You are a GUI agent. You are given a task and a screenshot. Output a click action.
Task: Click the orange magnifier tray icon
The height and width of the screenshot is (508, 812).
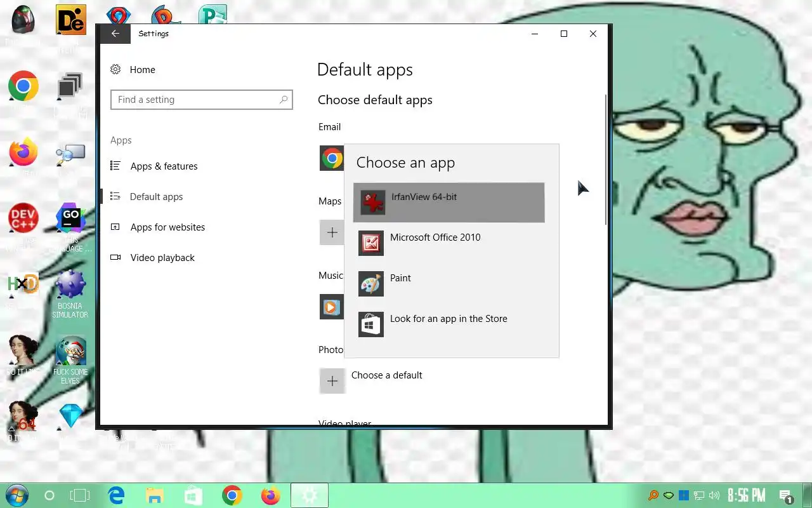pos(653,495)
